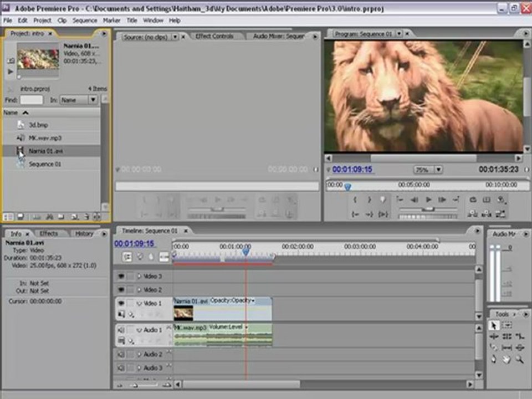This screenshot has height=399, width=532.
Task: Play In to Out in Program monitor
Action: click(383, 214)
